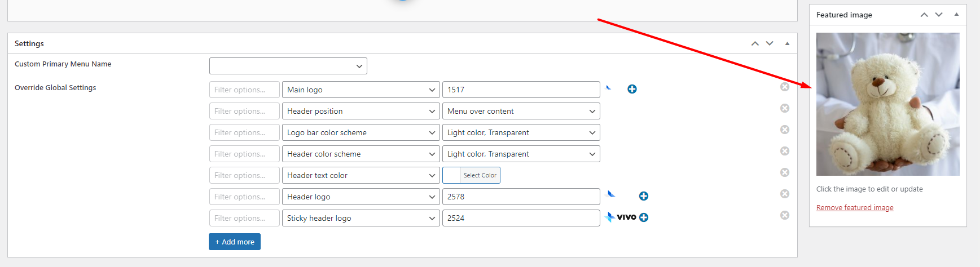The image size is (980, 267).
Task: Click the teddy bear featured image
Action: pos(887,104)
